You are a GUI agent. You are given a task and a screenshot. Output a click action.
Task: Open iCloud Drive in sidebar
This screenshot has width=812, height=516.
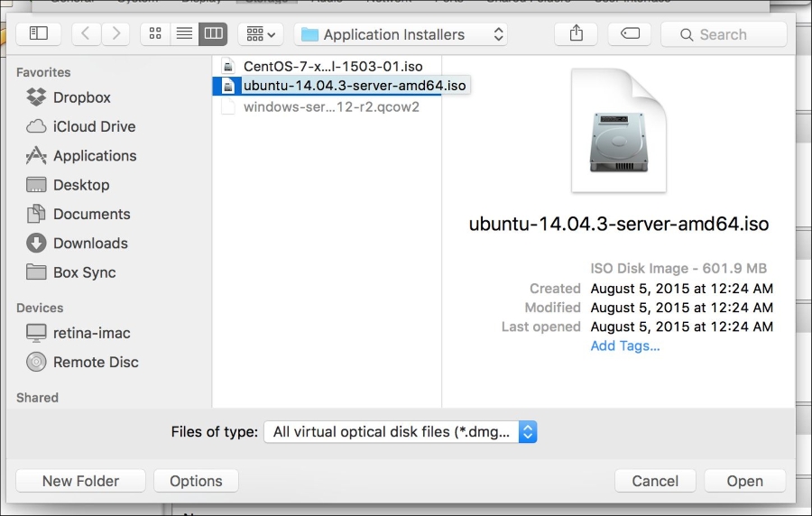(81, 126)
